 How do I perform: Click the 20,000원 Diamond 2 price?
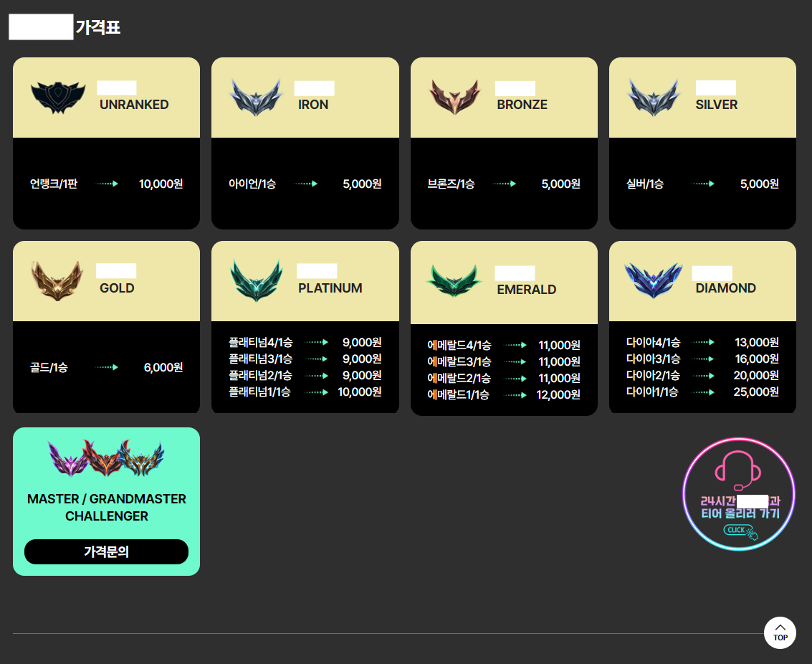[x=756, y=376]
